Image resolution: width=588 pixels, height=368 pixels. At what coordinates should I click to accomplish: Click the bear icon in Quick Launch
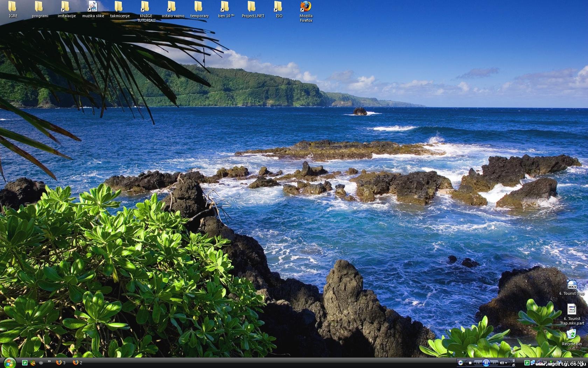pos(33,363)
